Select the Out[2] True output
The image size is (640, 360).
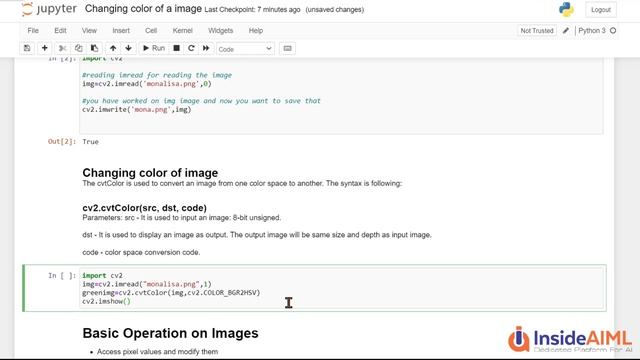click(x=90, y=142)
